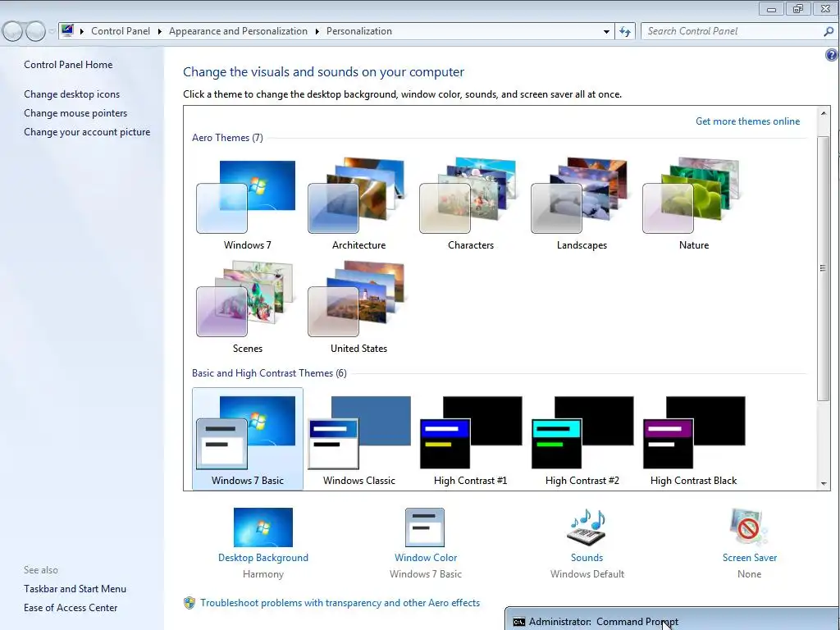Open the recent pages dropdown arrow
Screen dimensions: 840x630
(52, 31)
